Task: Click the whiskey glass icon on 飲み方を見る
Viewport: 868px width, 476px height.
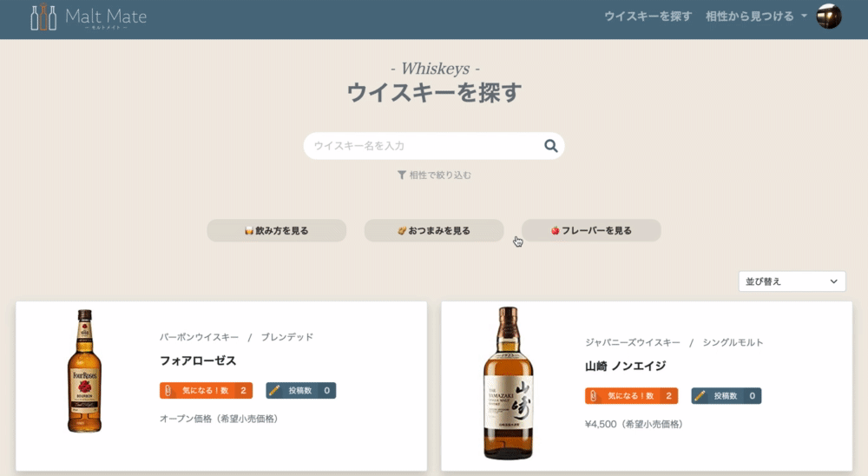Action: [x=248, y=230]
